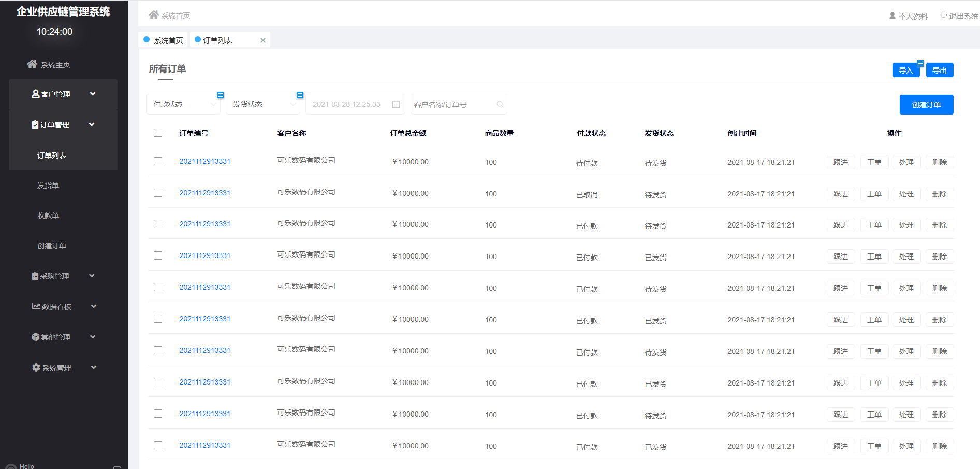Check the checkbox for the 待付款 order row
This screenshot has width=980, height=469.
tap(158, 161)
